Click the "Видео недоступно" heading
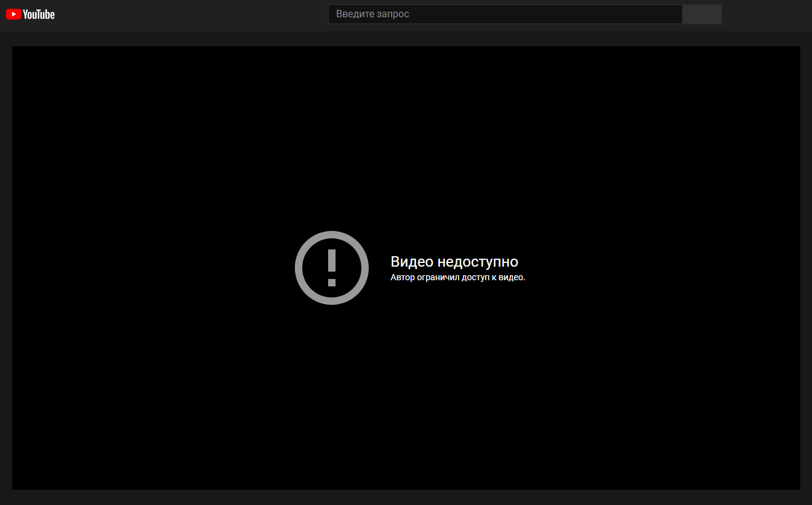The width and height of the screenshot is (812, 505). pyautogui.click(x=454, y=262)
